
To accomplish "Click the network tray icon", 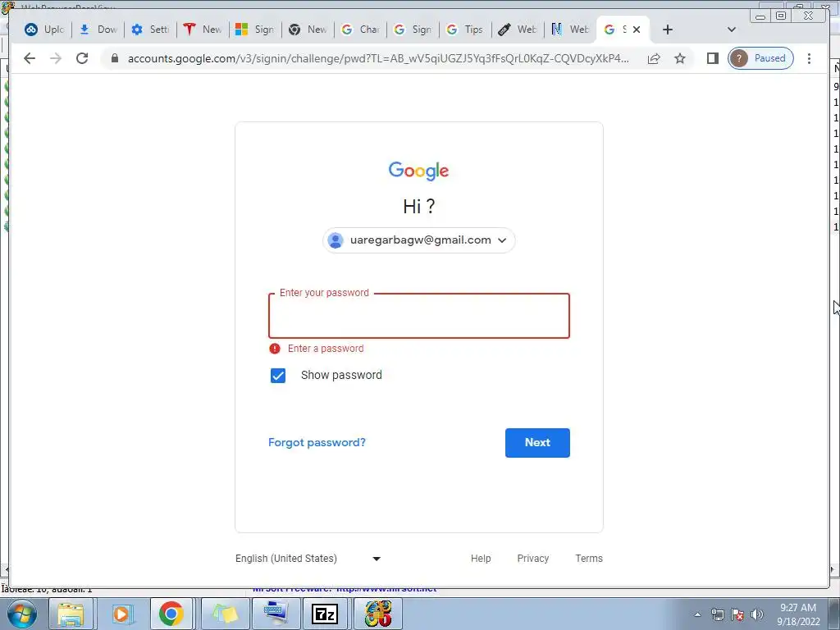I will 717,614.
